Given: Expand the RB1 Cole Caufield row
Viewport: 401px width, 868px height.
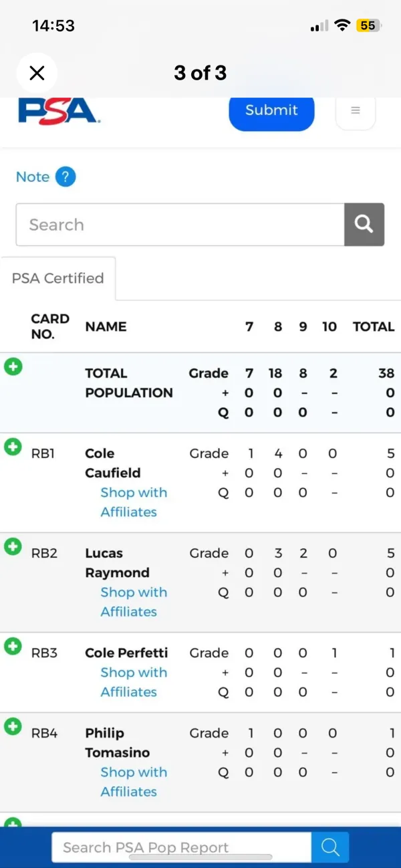Looking at the screenshot, I should (x=13, y=447).
